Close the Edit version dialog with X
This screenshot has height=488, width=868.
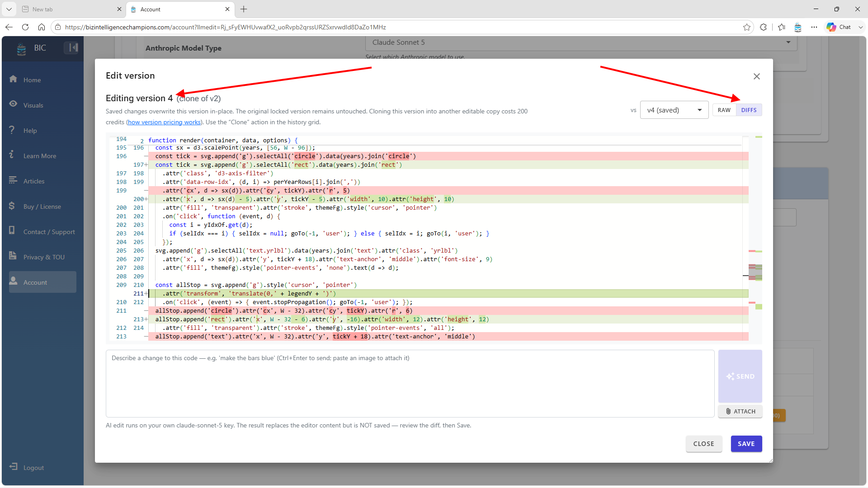point(757,76)
